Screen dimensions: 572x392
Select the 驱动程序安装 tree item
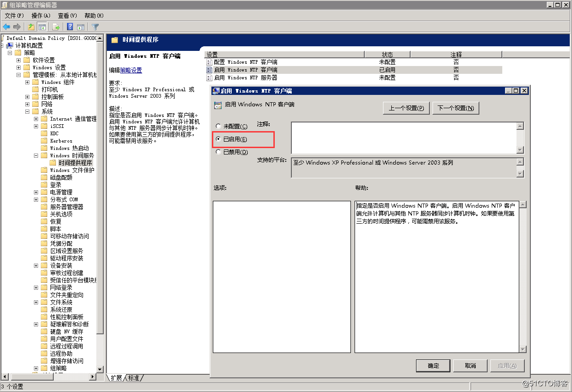pos(67,258)
